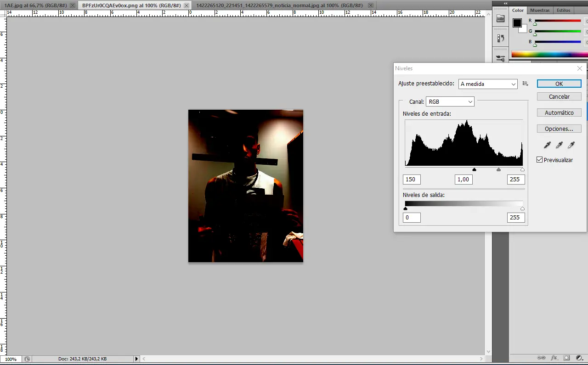
Task: Click the 100% zoom field in status bar
Action: pos(11,359)
